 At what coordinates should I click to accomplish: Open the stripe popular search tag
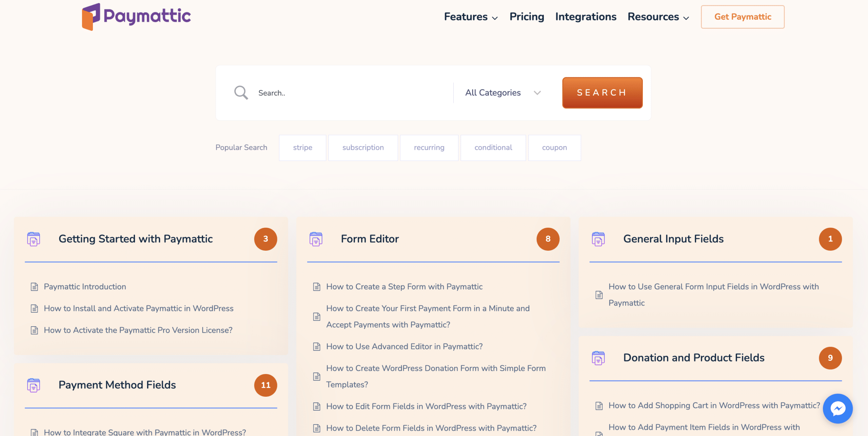(x=302, y=147)
